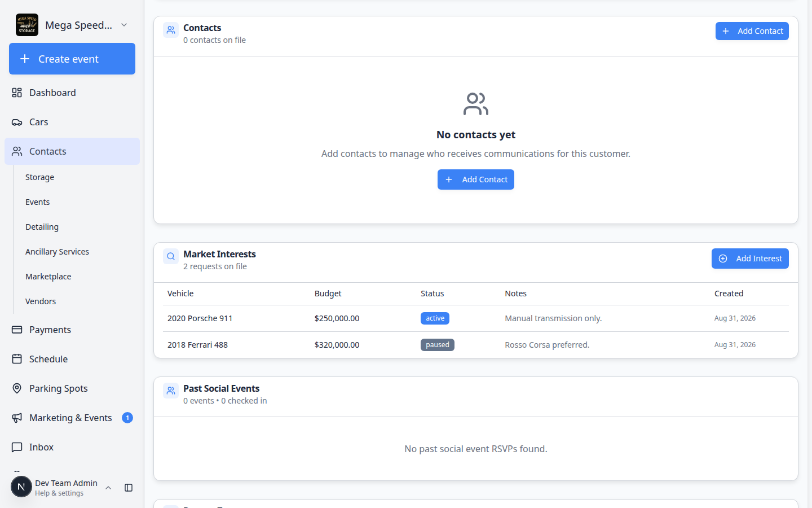The image size is (812, 508).
Task: Expand the Dev Team Admin user menu chevron
Action: click(x=108, y=488)
